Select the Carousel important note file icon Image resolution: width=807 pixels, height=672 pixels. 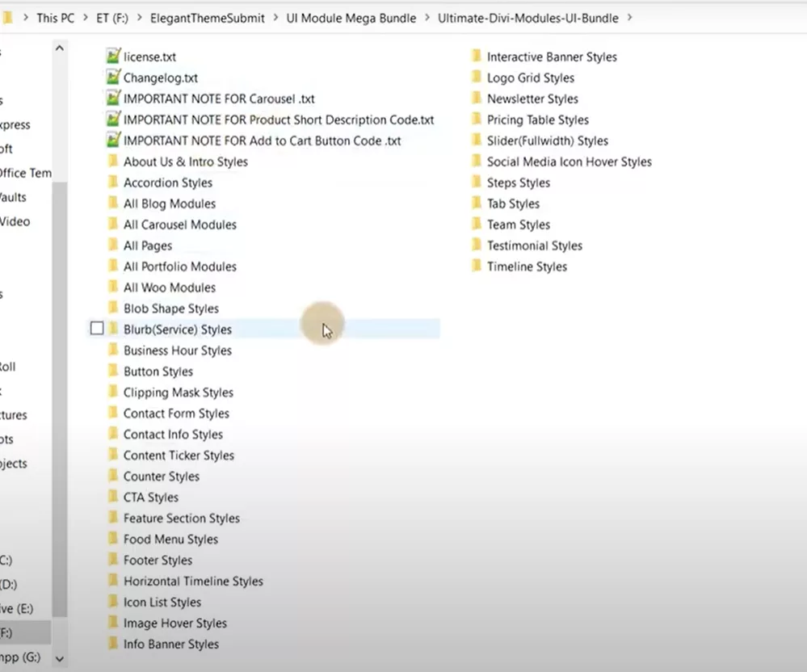click(113, 98)
